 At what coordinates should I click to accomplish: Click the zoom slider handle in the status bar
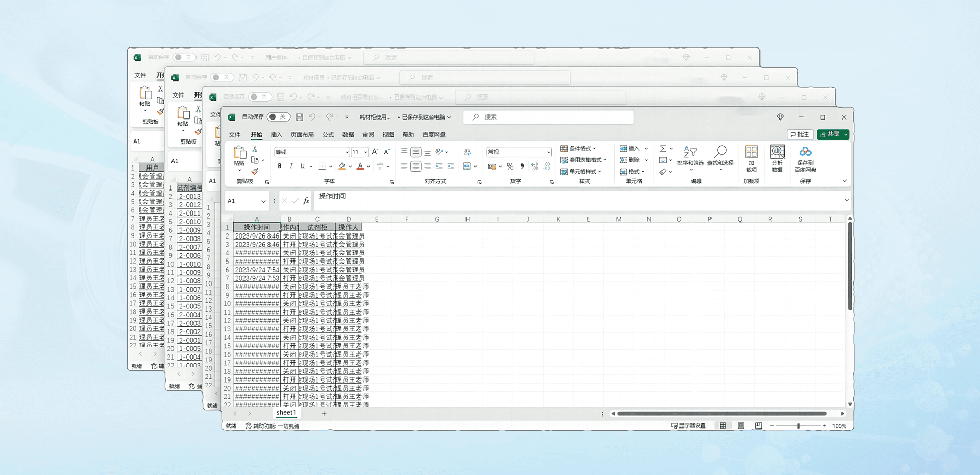click(798, 425)
